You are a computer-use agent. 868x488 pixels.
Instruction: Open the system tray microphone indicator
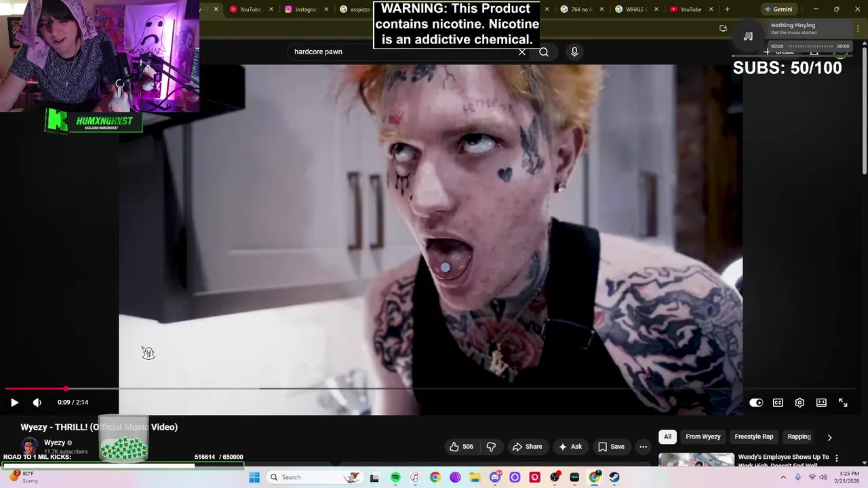coord(798,477)
